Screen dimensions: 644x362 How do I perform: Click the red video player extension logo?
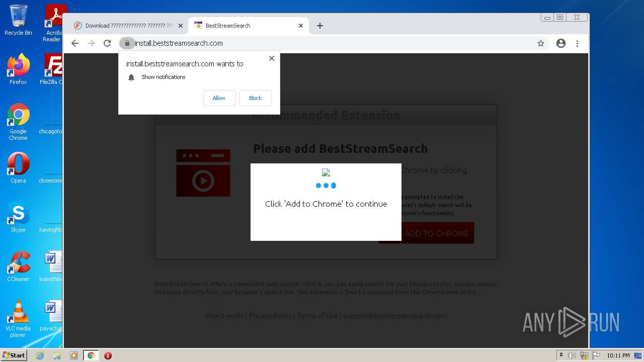pyautogui.click(x=203, y=172)
